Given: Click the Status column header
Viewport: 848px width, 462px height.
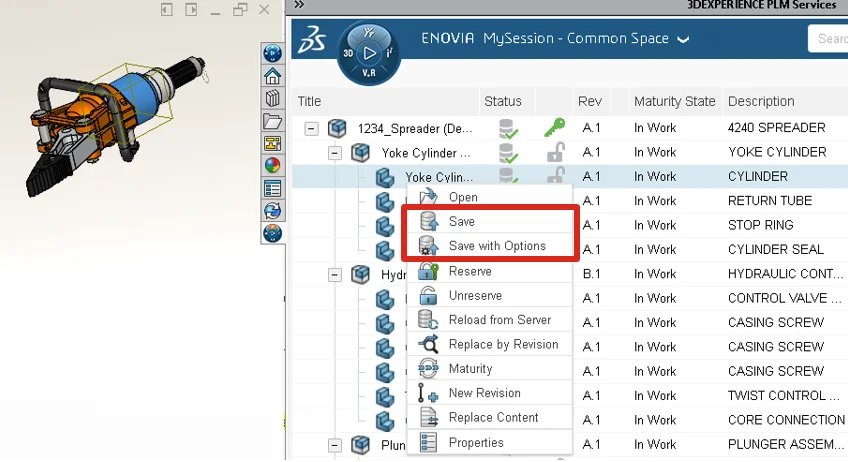Looking at the screenshot, I should tap(507, 101).
